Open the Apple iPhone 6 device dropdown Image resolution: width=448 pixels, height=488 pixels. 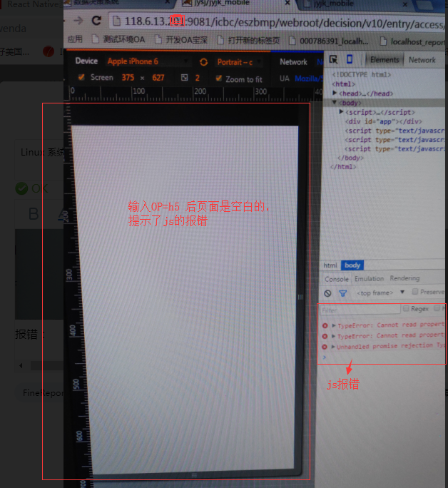(148, 61)
